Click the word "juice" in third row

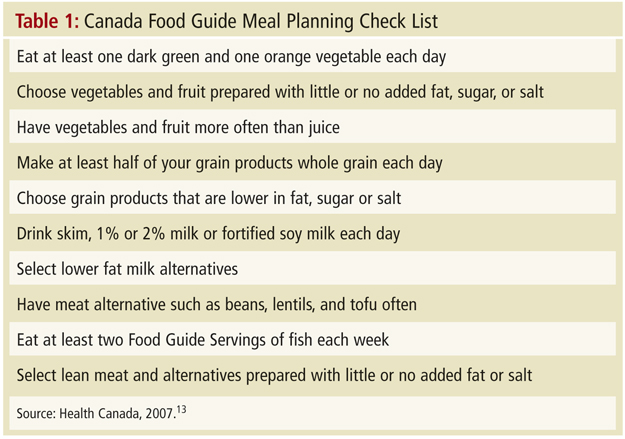pyautogui.click(x=324, y=128)
